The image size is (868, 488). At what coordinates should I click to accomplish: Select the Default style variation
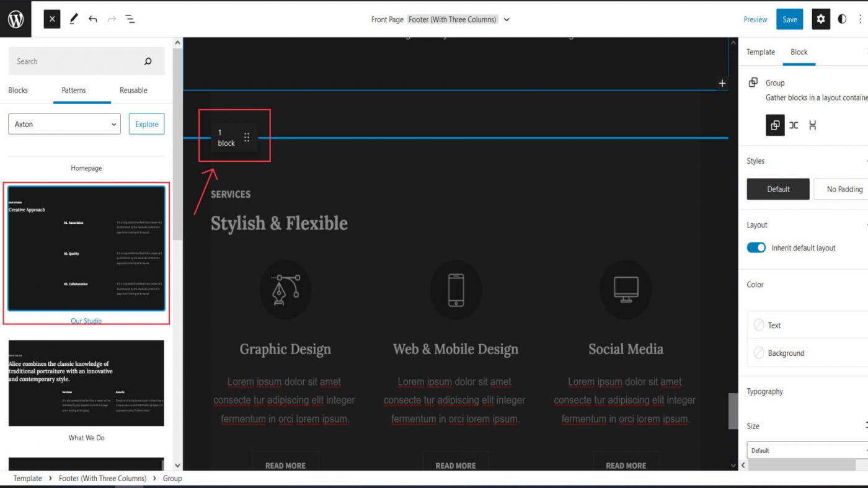tap(777, 189)
